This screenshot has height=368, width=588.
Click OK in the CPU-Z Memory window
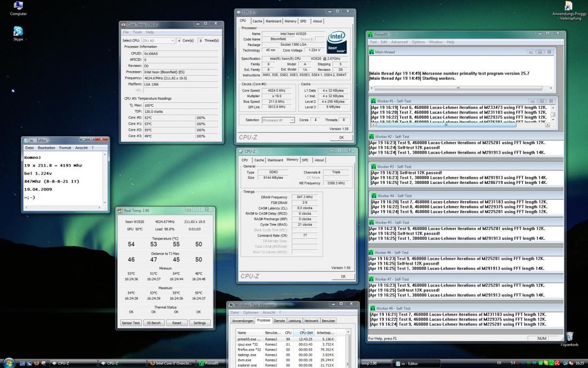tap(343, 276)
